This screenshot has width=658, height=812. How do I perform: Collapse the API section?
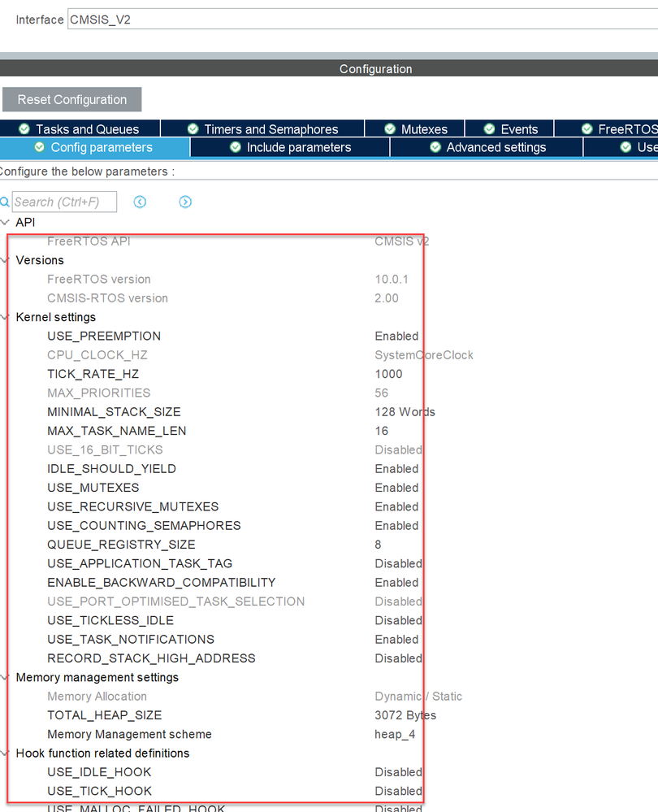pyautogui.click(x=5, y=222)
